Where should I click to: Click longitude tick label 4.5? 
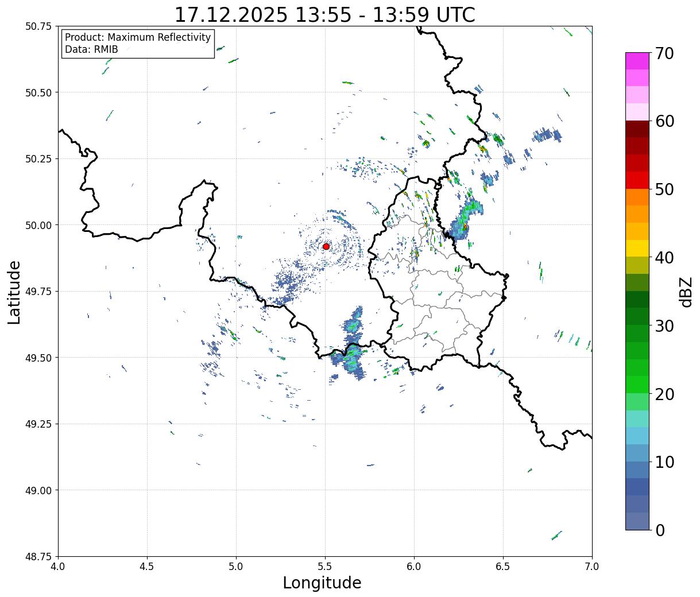tap(147, 567)
